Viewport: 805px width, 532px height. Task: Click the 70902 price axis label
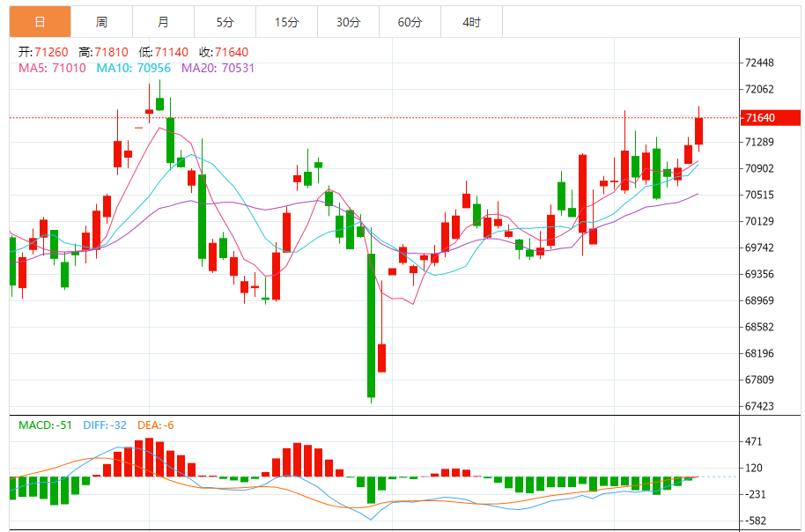pos(759,168)
